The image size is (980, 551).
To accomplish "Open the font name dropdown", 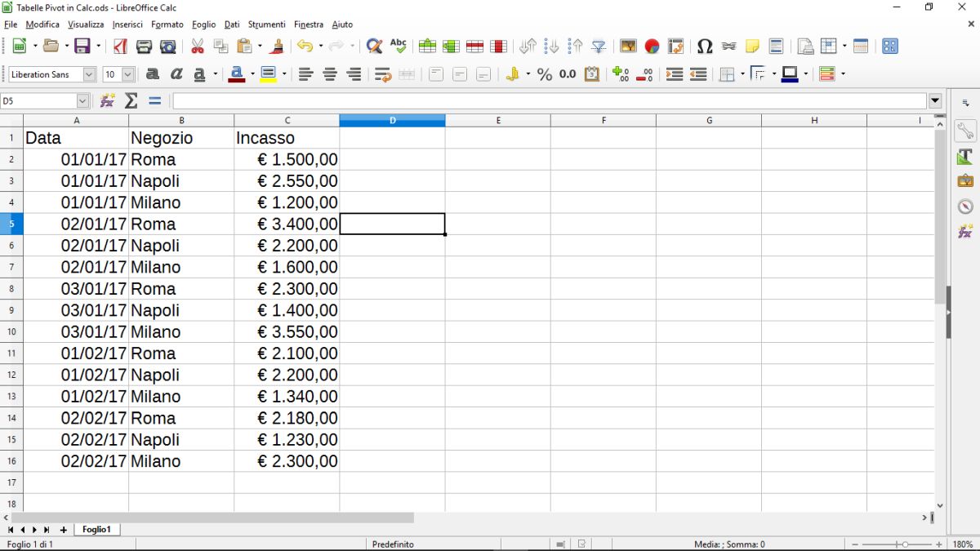I will [x=90, y=74].
